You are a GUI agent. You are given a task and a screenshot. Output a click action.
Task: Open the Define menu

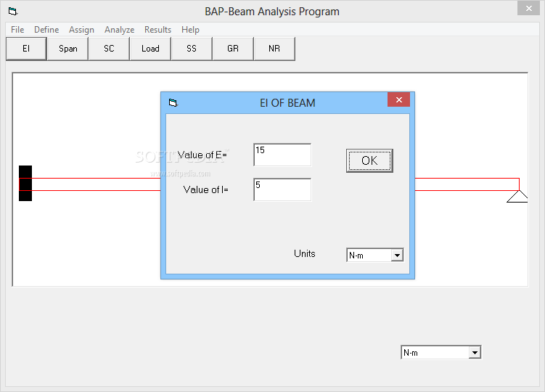coord(46,30)
